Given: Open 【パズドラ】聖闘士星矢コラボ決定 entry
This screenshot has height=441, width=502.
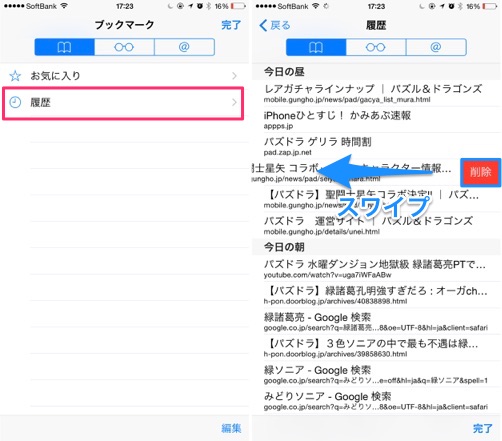Looking at the screenshot, I should 377,199.
